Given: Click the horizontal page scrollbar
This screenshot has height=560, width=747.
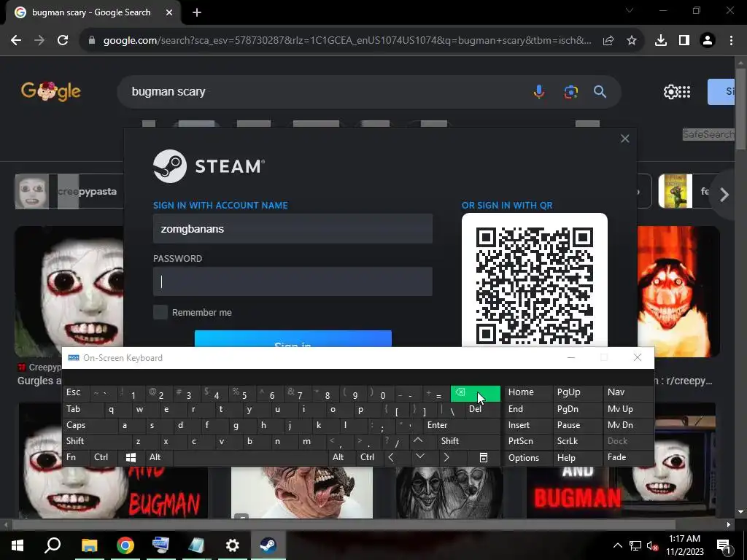Looking at the screenshot, I should click(344, 525).
